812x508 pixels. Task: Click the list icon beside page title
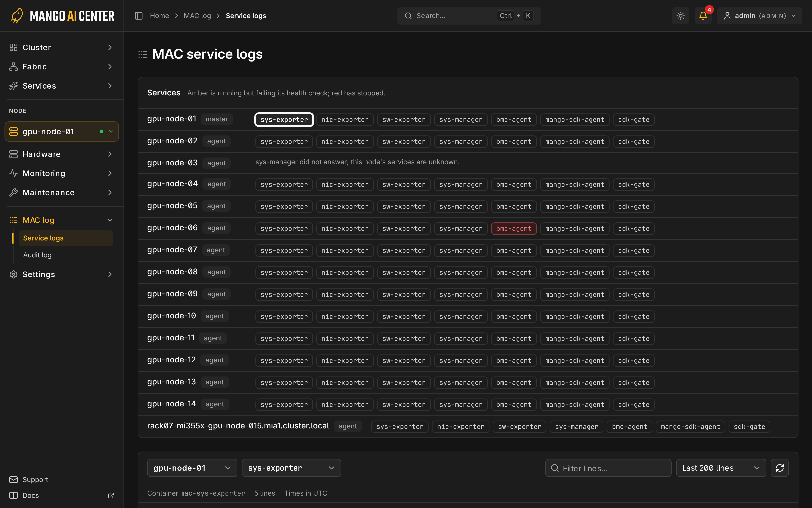pos(143,54)
